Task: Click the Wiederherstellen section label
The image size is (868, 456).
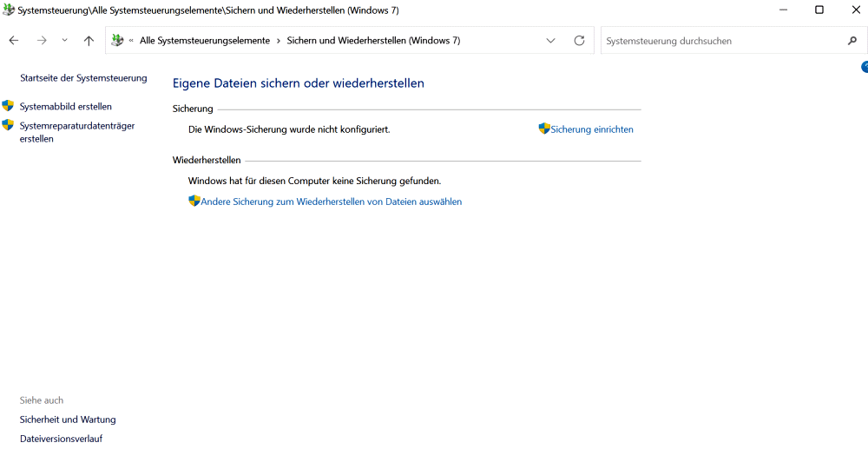Action: pos(207,160)
